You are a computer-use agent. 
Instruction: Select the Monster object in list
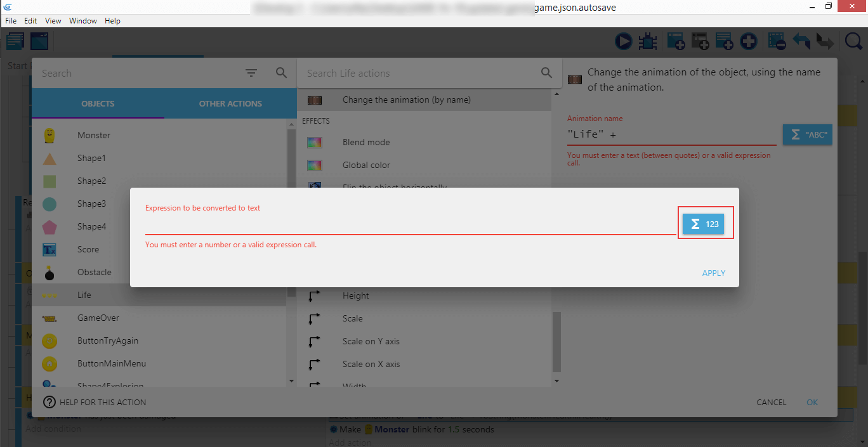[x=94, y=135]
